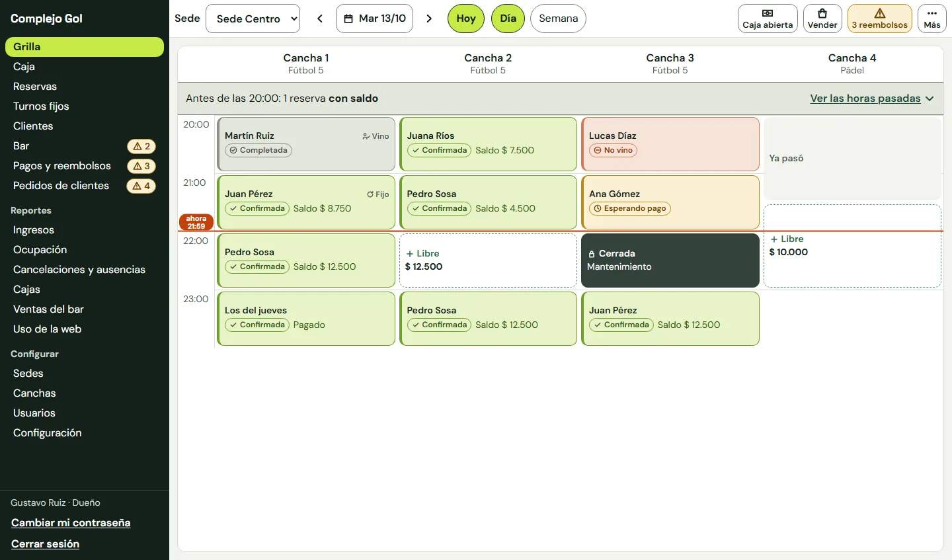Click the Vino attendance tag on Martín Ruiz
952x560 pixels.
click(x=376, y=136)
